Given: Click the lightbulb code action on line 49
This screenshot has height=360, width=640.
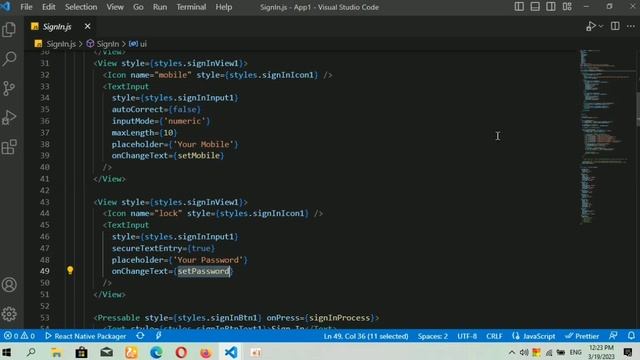Looking at the screenshot, I should [70, 270].
